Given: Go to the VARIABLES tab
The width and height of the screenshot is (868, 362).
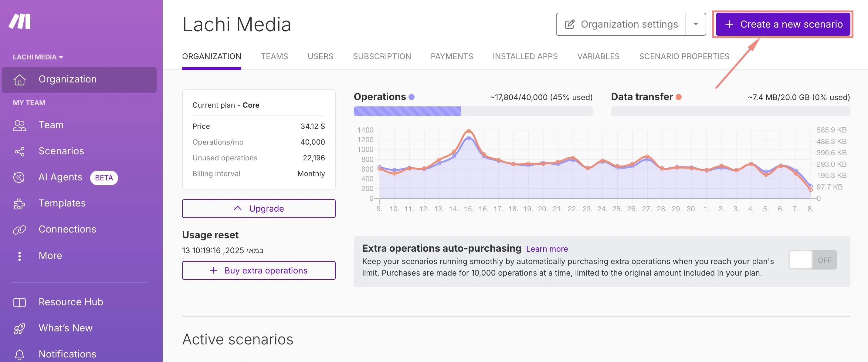Looking at the screenshot, I should [x=598, y=56].
